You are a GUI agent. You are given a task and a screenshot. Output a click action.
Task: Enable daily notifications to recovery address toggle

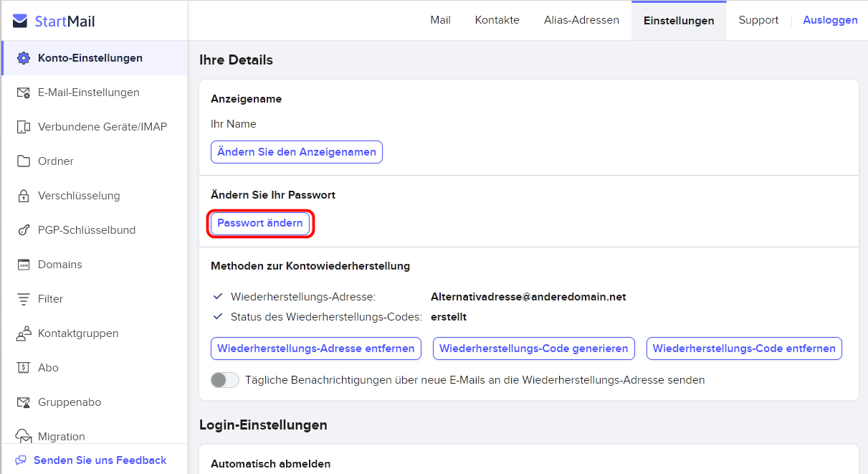point(225,380)
